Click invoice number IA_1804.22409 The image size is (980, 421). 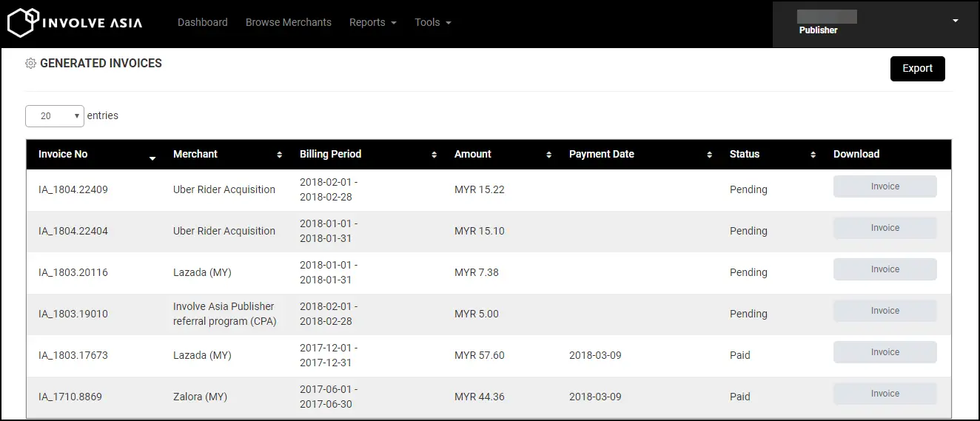coord(73,189)
